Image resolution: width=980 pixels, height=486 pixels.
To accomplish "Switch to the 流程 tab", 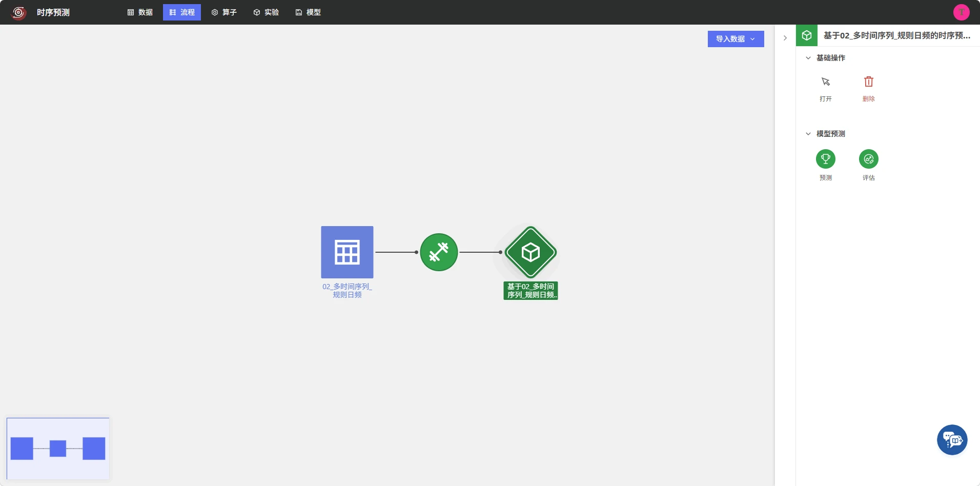I will pos(182,12).
